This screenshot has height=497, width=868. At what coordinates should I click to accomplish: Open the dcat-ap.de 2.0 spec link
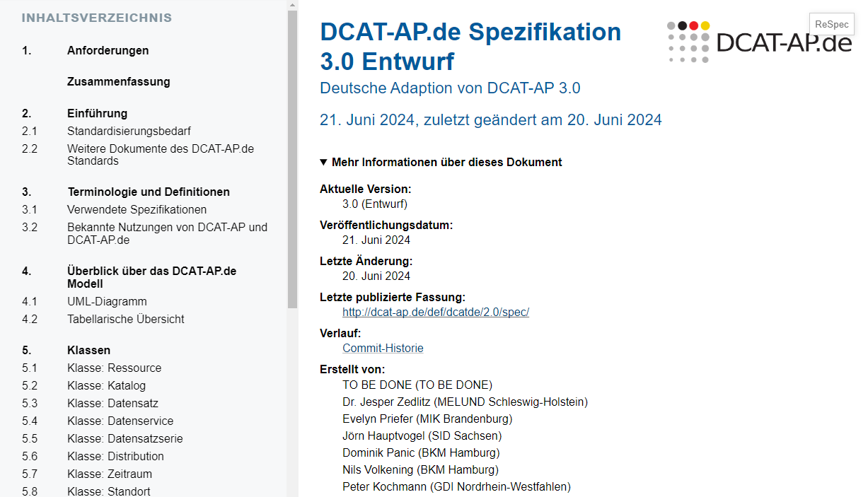point(436,312)
